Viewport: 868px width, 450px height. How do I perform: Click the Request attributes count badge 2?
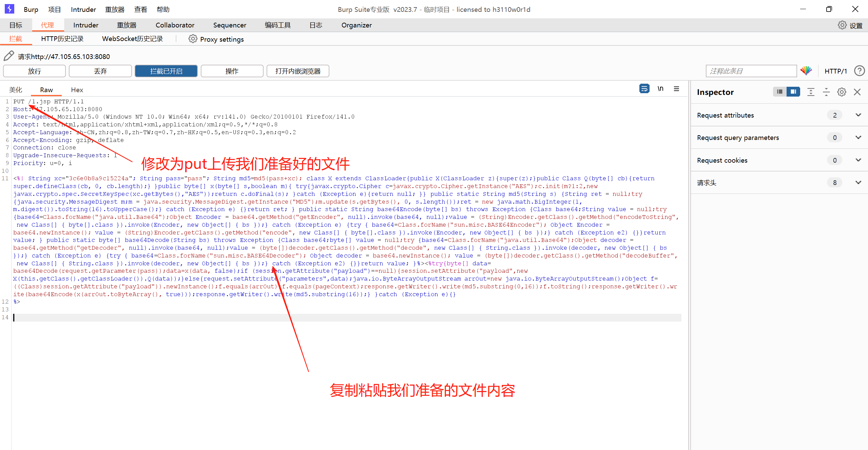tap(834, 115)
